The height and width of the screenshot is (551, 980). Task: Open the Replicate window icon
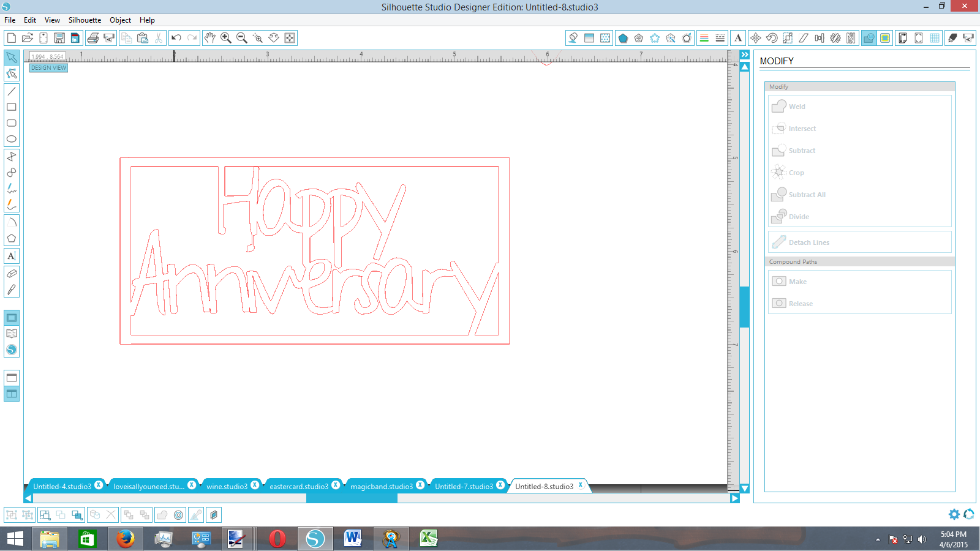click(835, 38)
